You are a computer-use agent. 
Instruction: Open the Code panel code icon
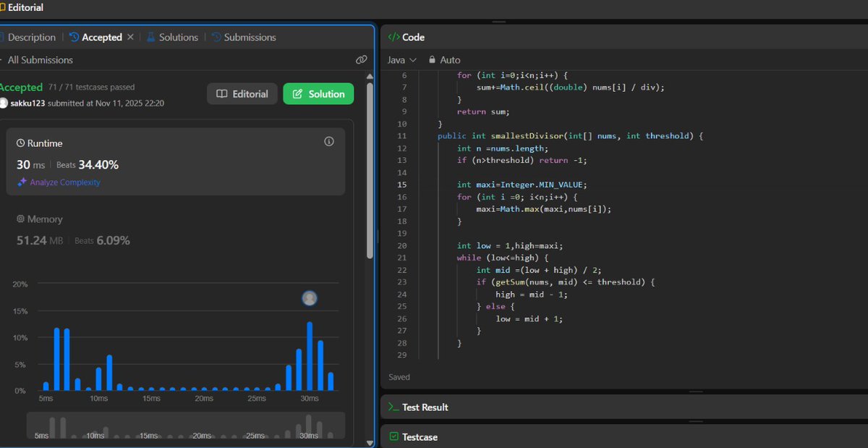[394, 37]
